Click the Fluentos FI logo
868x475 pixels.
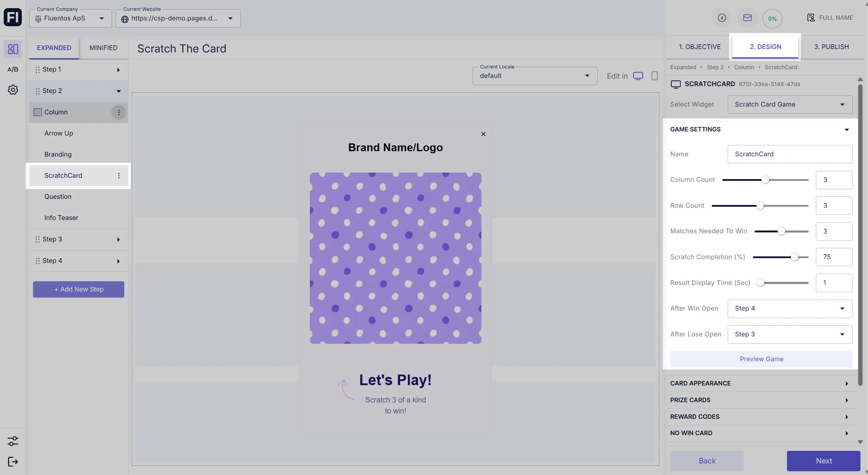coord(13,17)
